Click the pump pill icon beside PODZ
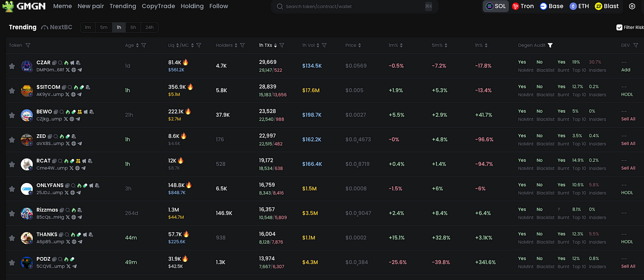The width and height of the screenshot is (644, 280). coord(73,259)
